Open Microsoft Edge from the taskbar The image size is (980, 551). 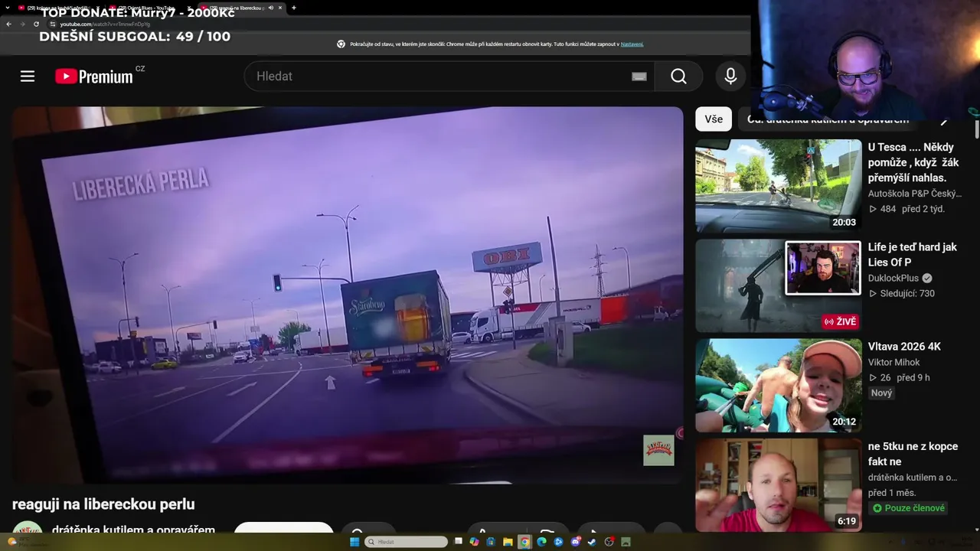541,542
